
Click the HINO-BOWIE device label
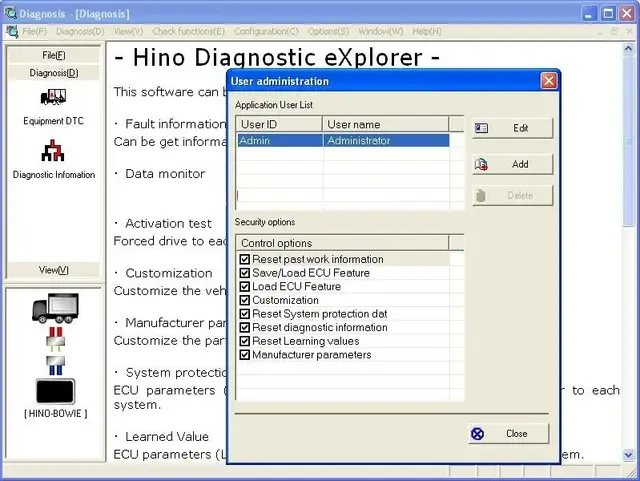(56, 413)
